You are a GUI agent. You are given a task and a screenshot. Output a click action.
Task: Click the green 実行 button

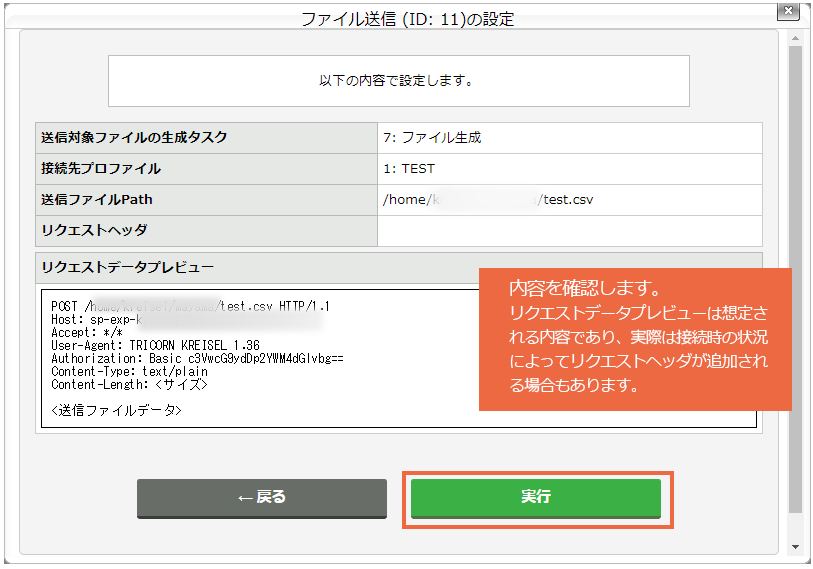(536, 498)
